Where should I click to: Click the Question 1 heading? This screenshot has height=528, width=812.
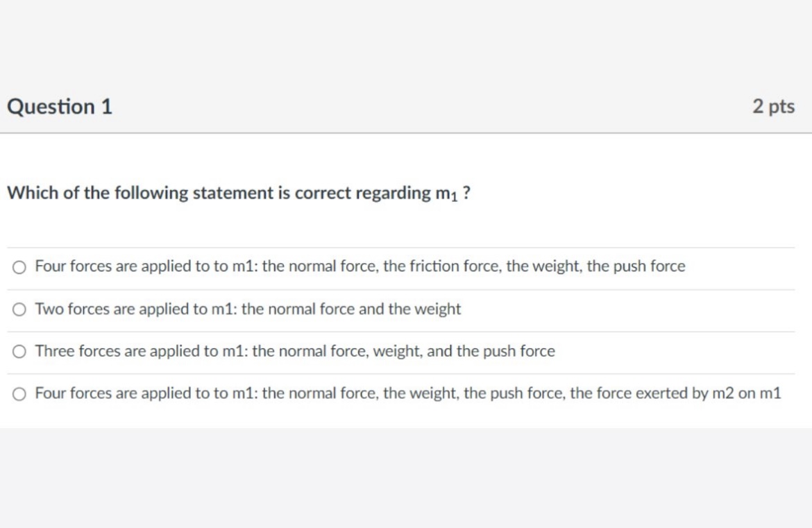coord(60,106)
